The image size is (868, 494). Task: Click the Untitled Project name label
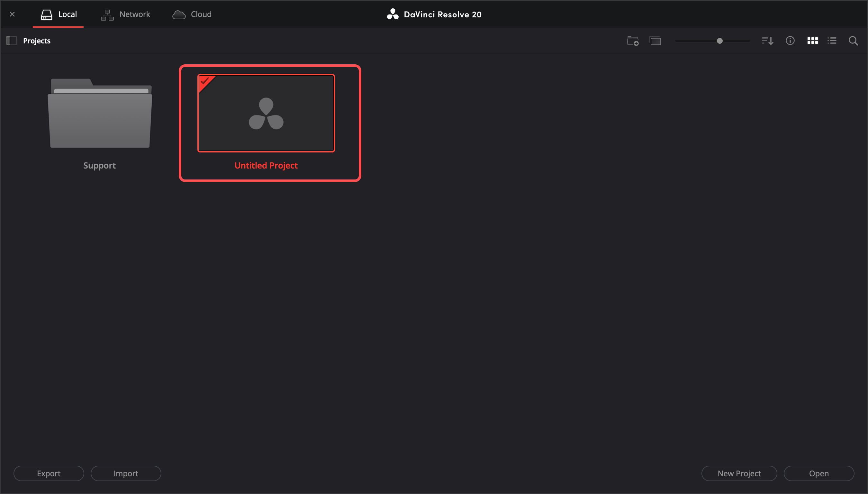266,166
